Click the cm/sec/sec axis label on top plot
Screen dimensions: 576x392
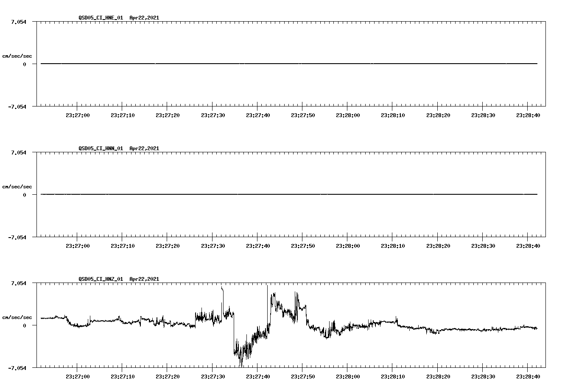(x=17, y=55)
